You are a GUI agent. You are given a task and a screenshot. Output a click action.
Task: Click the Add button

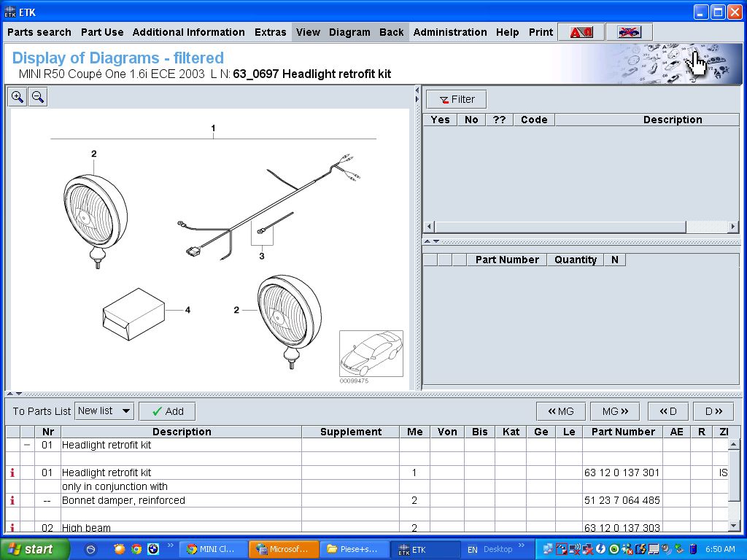167,411
